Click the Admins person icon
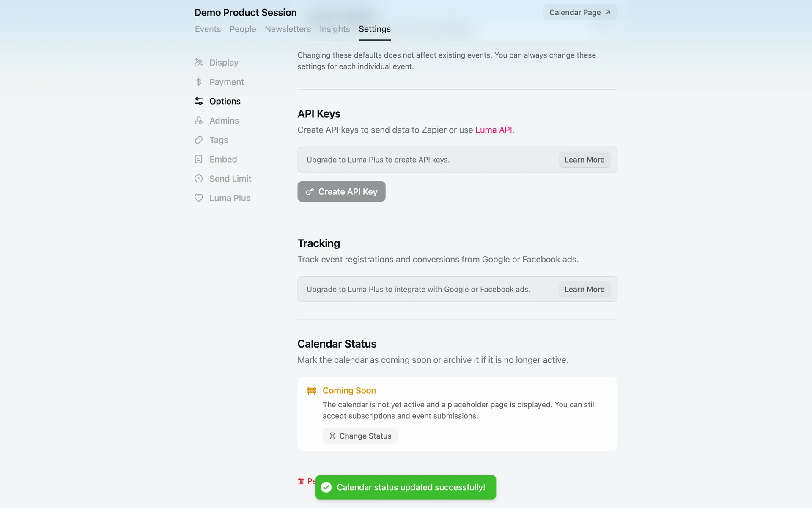The width and height of the screenshot is (812, 508). coord(198,121)
